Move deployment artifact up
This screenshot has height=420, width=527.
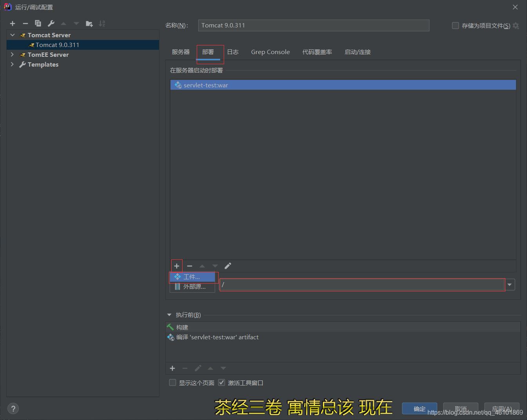[202, 266]
